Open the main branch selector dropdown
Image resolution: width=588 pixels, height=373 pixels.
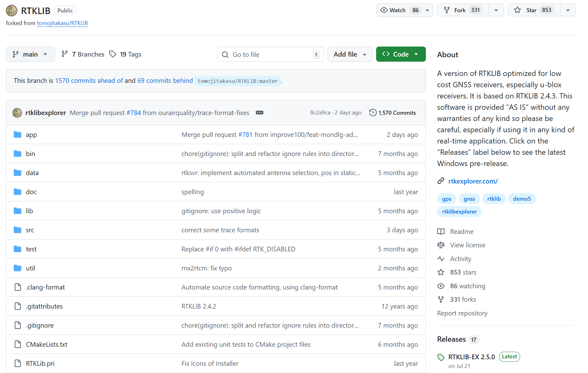pyautogui.click(x=30, y=54)
